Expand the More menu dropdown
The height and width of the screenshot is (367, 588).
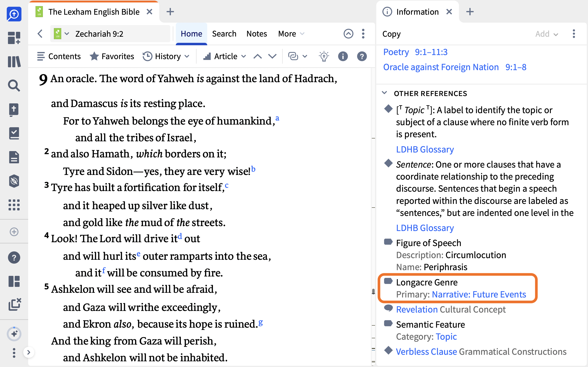(x=291, y=34)
